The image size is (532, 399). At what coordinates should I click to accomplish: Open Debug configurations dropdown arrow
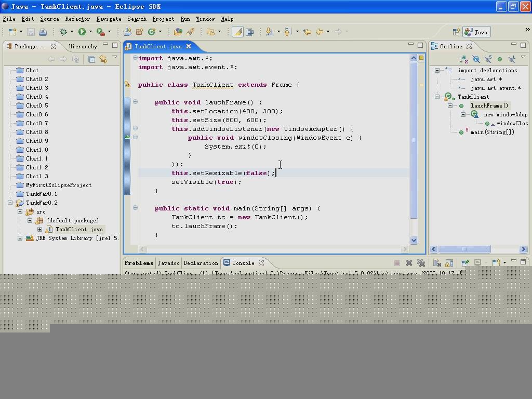[72, 32]
